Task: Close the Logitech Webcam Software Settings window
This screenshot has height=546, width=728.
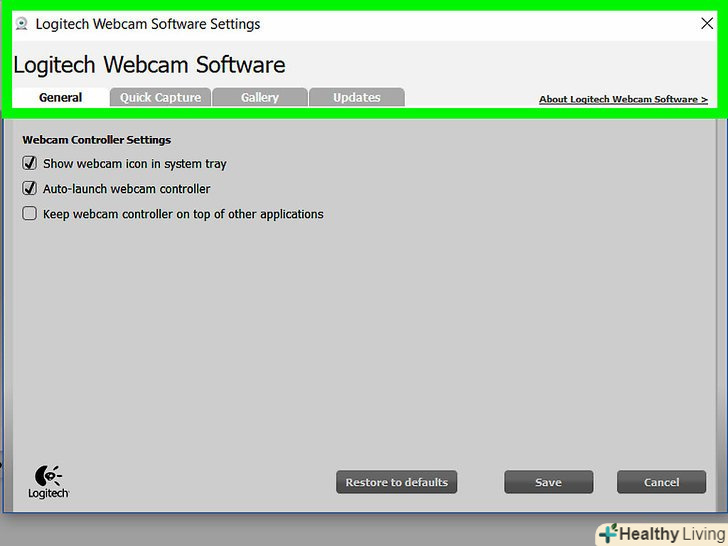Action: tap(707, 23)
